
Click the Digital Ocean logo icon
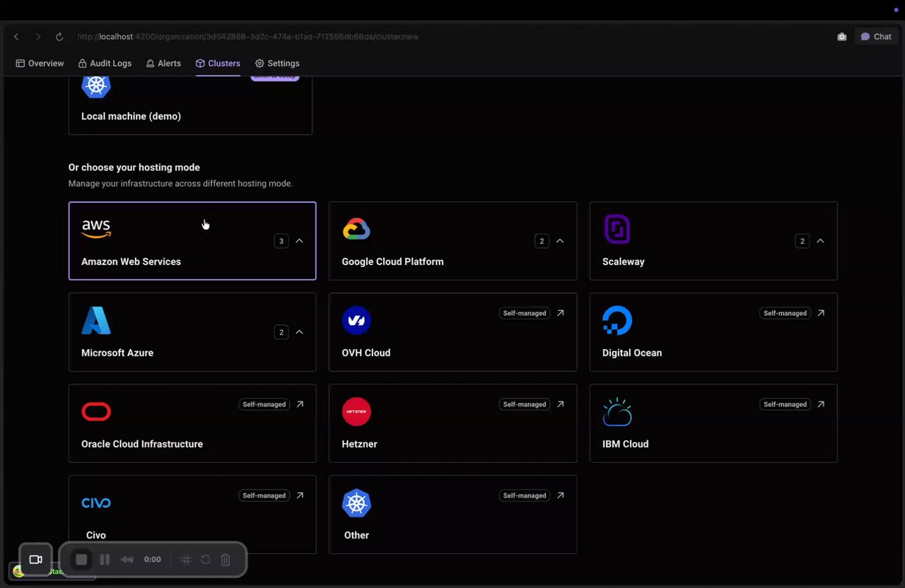pyautogui.click(x=617, y=320)
